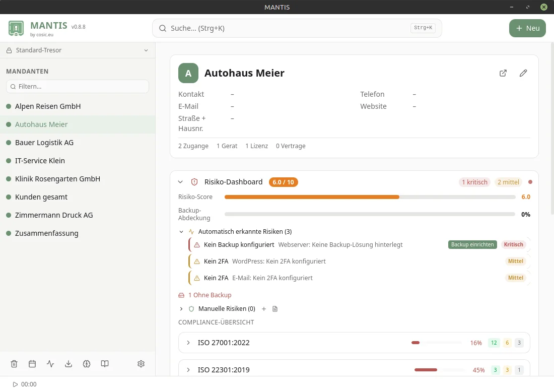Select Zusammenfassung entry
This screenshot has width=554, height=392.
pos(78,233)
